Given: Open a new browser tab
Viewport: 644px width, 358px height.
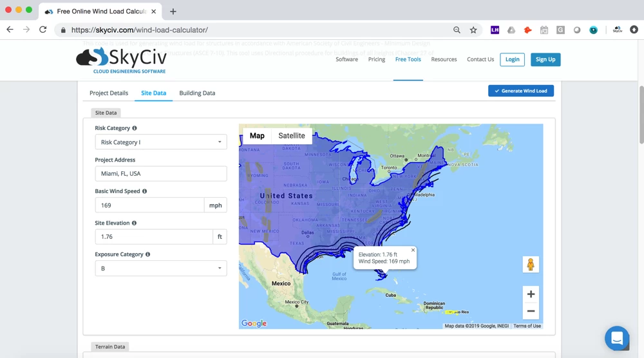Looking at the screenshot, I should 173,12.
